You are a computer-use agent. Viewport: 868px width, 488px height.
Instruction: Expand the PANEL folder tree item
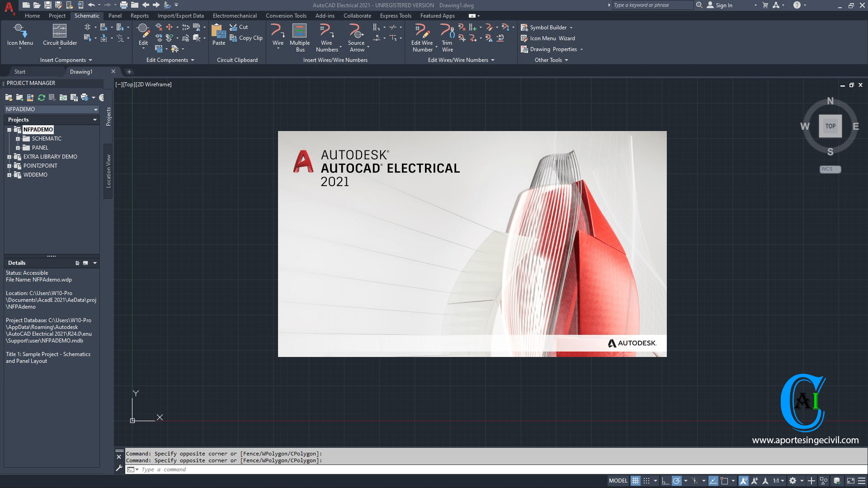coord(17,147)
